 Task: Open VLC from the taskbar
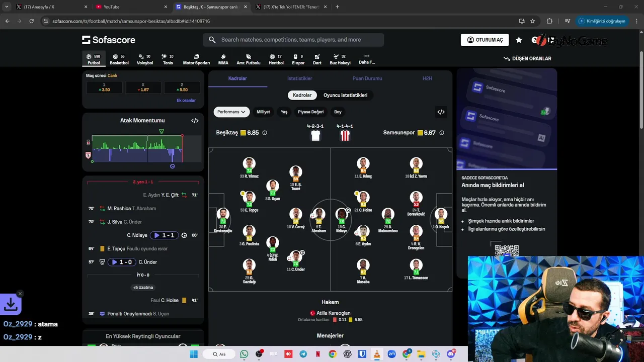tap(376, 354)
